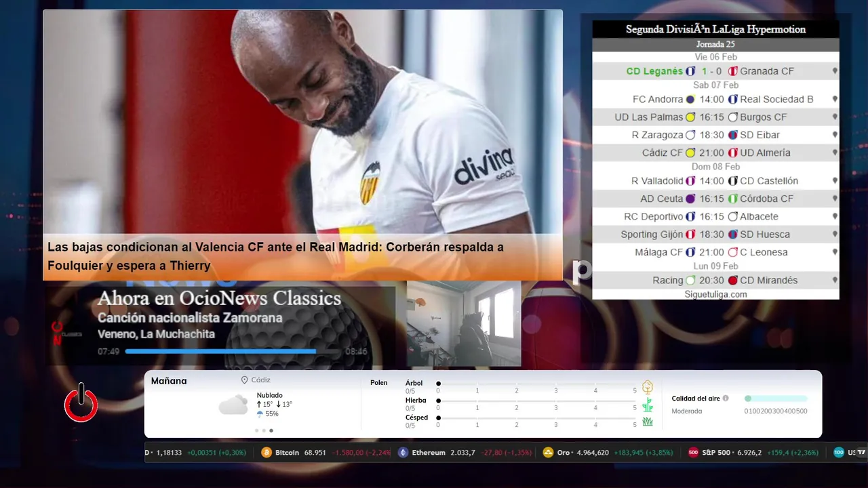The height and width of the screenshot is (488, 868).
Task: Click the stadium pin on UD Las Palmas row
Action: 835,117
